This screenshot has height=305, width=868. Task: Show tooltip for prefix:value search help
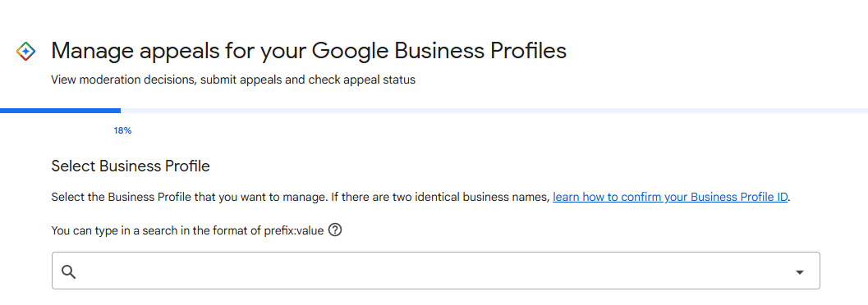(x=335, y=230)
